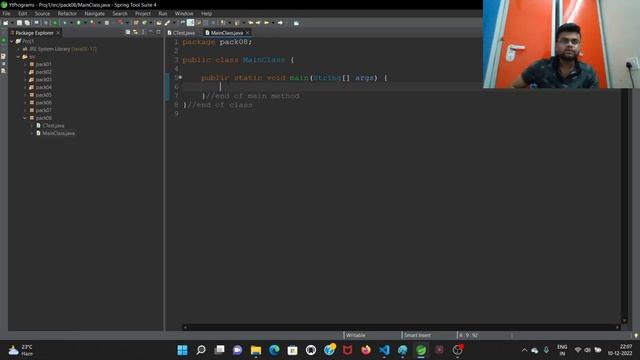Open File Explorer from the taskbar
Image resolution: width=640 pixels, height=360 pixels.
click(x=256, y=350)
